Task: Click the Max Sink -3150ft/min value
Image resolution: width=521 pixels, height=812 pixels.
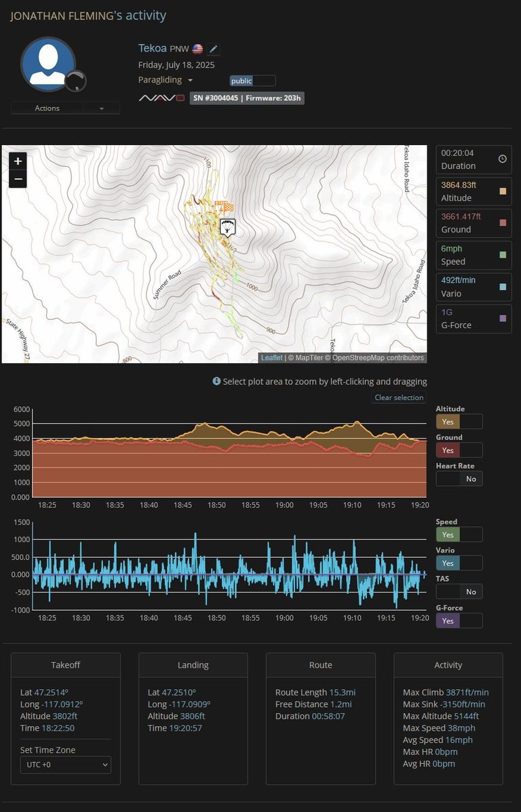Action: pos(463,704)
